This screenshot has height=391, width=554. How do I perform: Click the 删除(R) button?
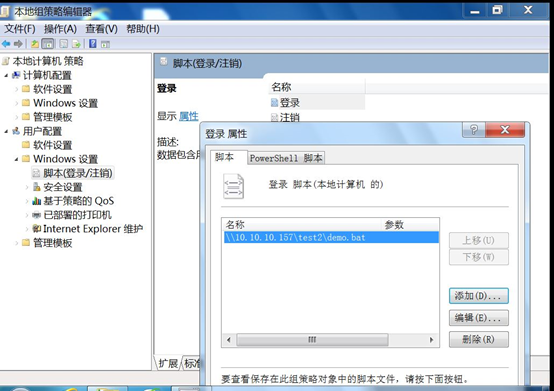[x=479, y=339]
